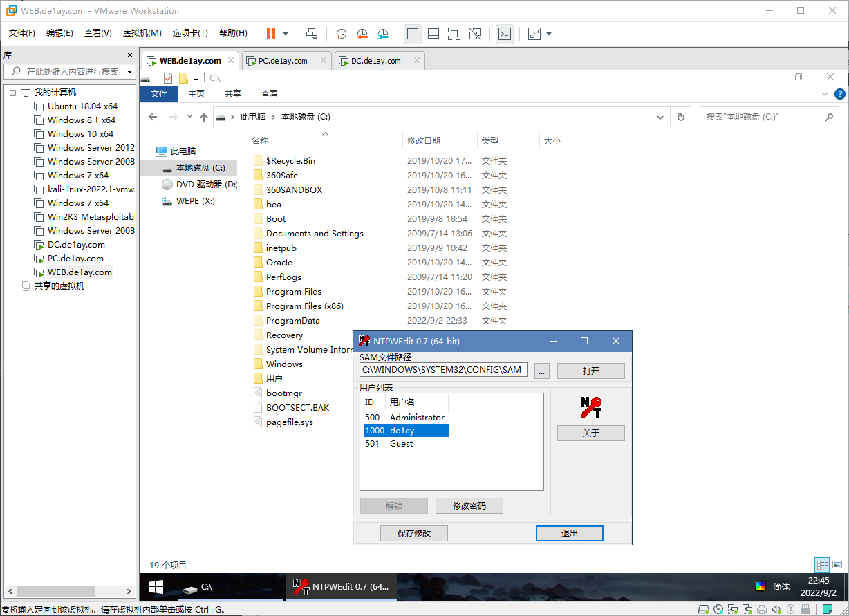Refresh the Explorer address bar
This screenshot has width=849, height=616.
(x=681, y=118)
